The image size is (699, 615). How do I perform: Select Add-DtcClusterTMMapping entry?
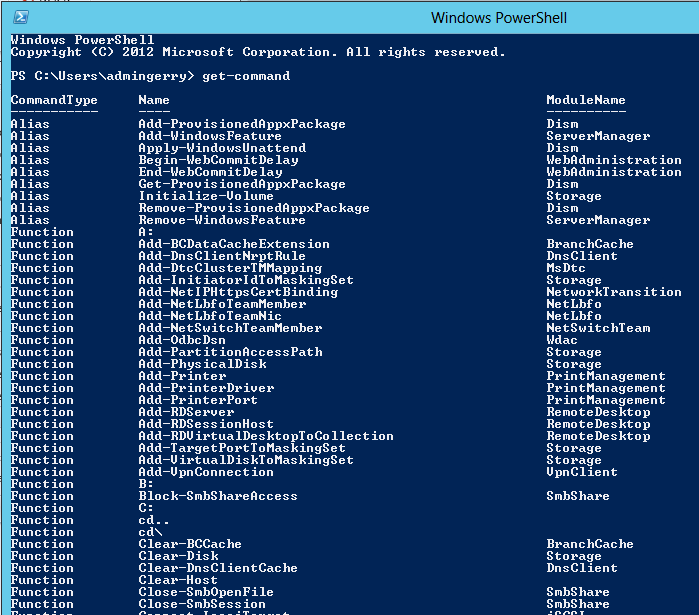coord(230,268)
